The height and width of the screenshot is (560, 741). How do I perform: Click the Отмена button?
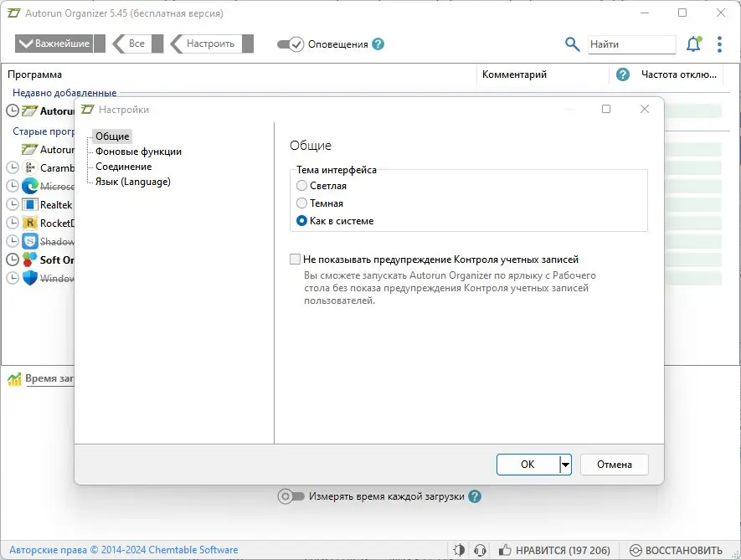615,465
